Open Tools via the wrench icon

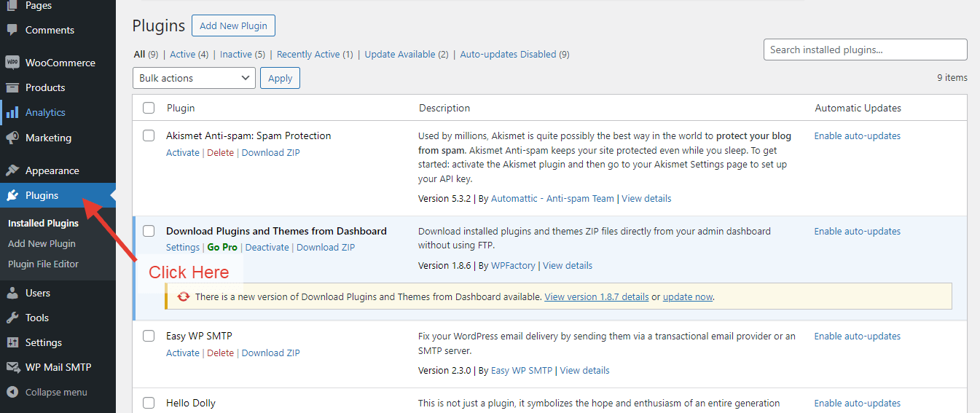[12, 318]
